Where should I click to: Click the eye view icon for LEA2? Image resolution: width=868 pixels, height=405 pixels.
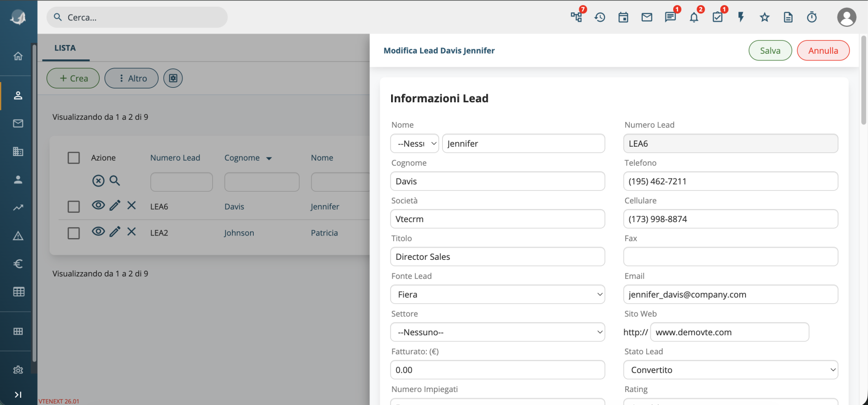tap(98, 231)
